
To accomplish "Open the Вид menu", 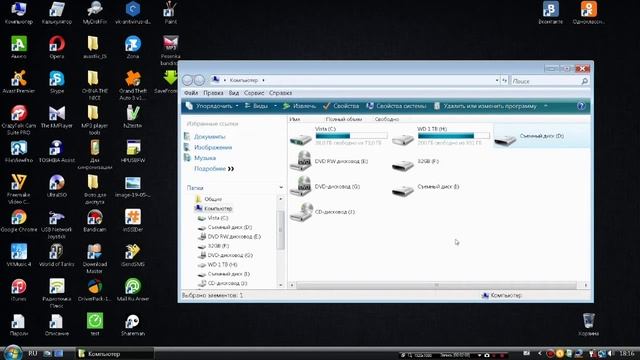I will pyautogui.click(x=233, y=93).
